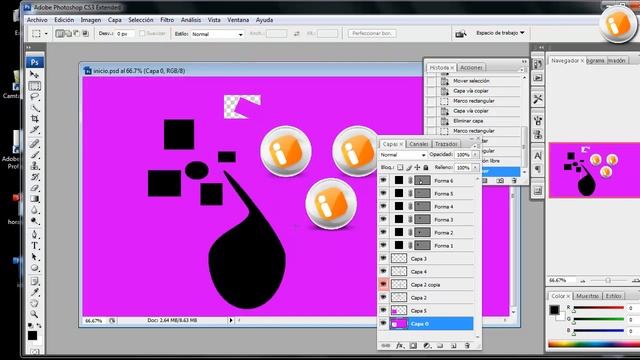The width and height of the screenshot is (640, 360).
Task: Click the foreground color swatch in toolbox
Action: tap(32, 336)
